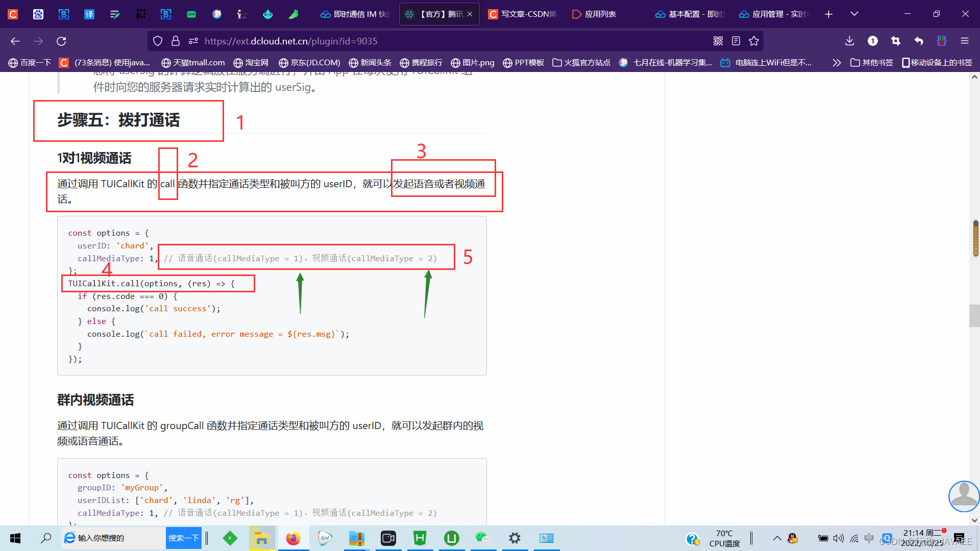Open Windows Start menu

(15, 538)
